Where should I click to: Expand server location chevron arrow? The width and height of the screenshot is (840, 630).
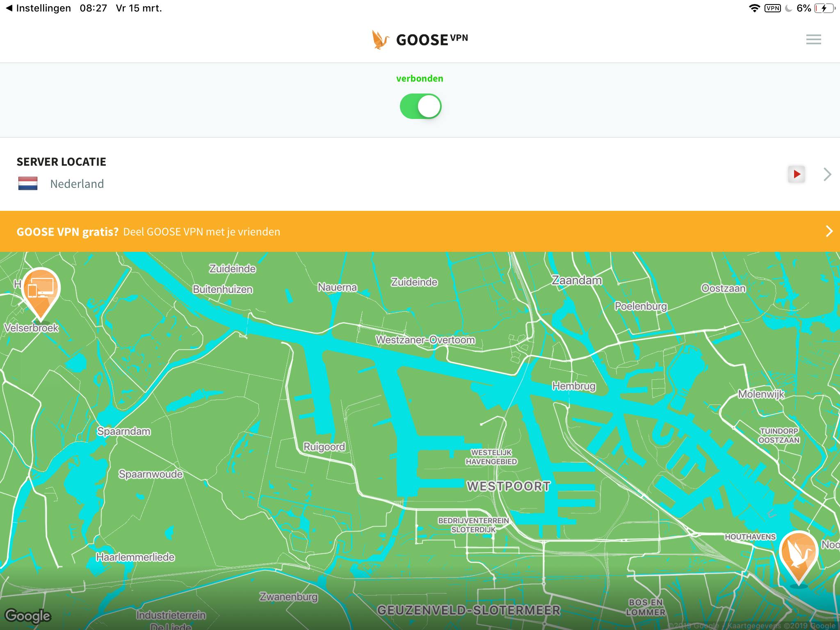[x=827, y=174]
